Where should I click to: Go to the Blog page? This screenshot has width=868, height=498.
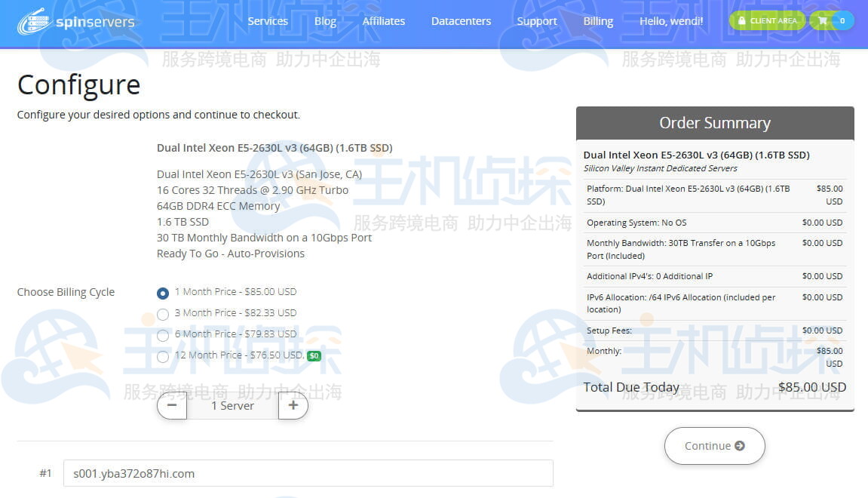pyautogui.click(x=325, y=21)
